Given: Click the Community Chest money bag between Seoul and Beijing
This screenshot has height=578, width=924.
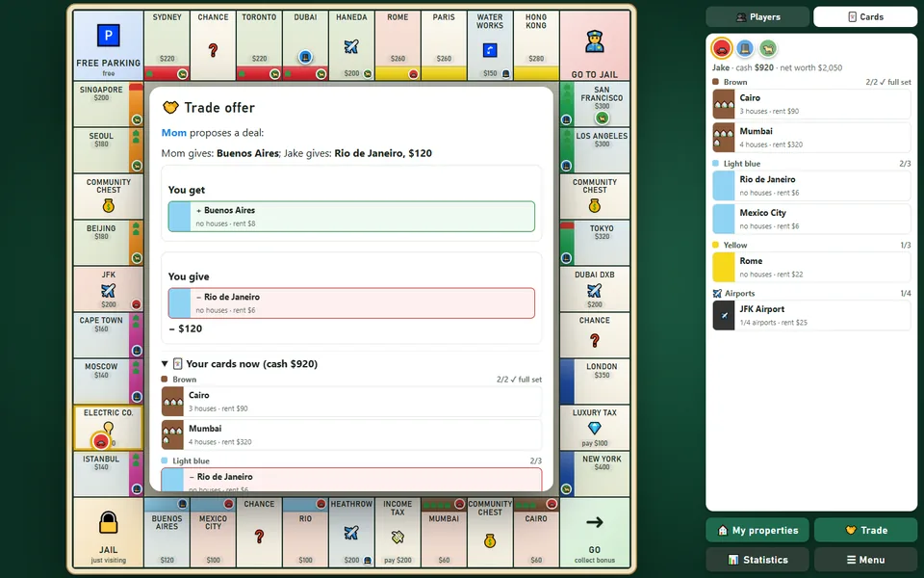Looking at the screenshot, I should click(x=109, y=206).
